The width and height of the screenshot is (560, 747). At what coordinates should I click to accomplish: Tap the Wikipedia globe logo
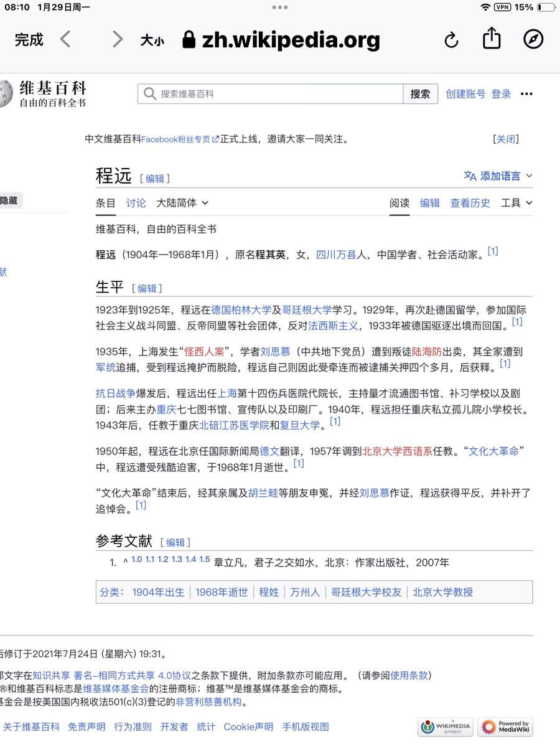(6, 94)
